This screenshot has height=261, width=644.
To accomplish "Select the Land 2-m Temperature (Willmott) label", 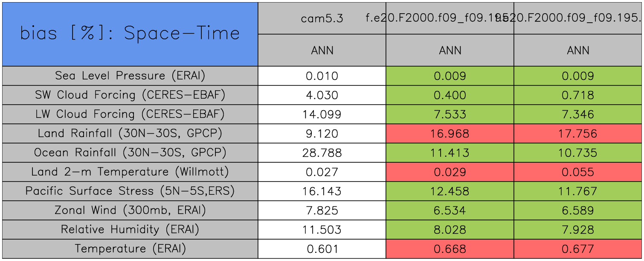I will (130, 172).
